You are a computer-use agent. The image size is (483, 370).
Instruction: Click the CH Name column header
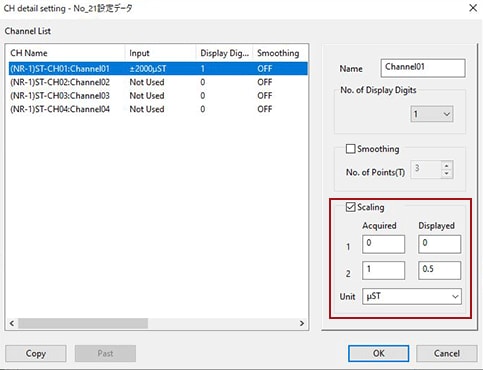pos(66,53)
